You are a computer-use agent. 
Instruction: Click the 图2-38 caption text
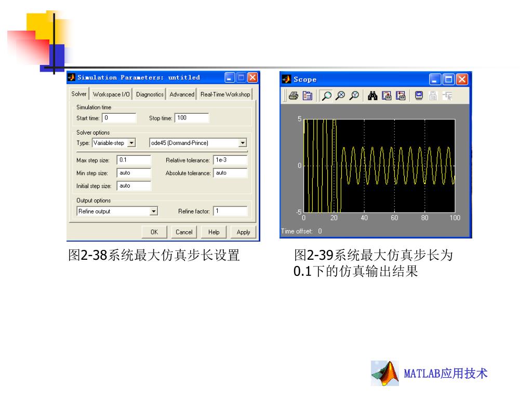(154, 255)
